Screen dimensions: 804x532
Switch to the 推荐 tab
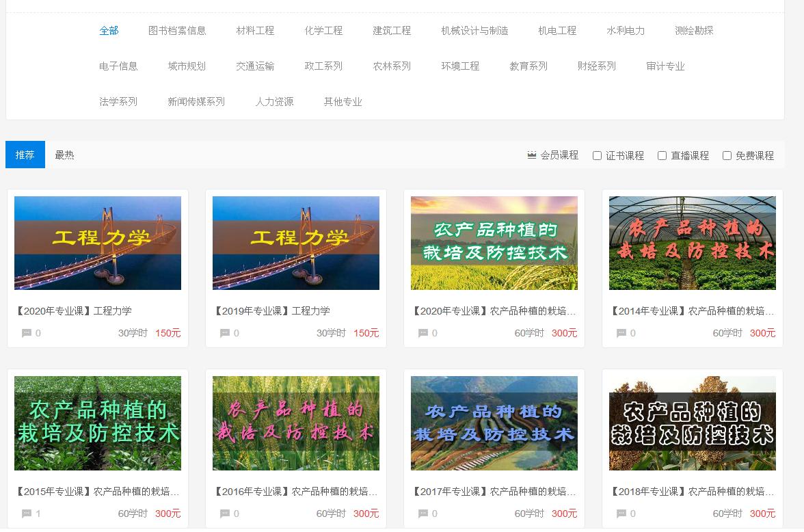[25, 155]
